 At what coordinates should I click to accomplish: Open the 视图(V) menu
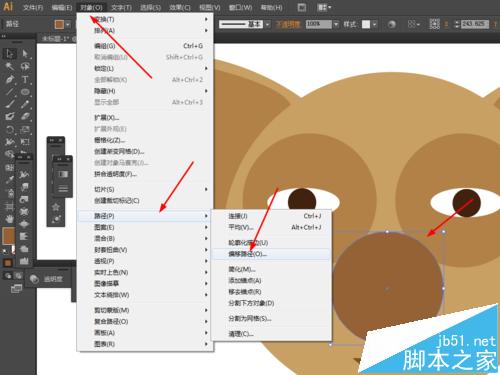point(210,7)
